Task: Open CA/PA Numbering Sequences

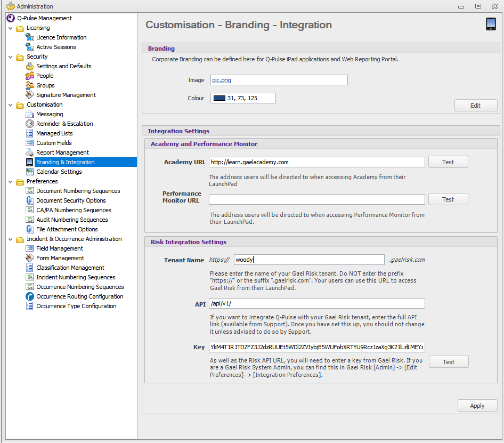Action: tap(74, 210)
